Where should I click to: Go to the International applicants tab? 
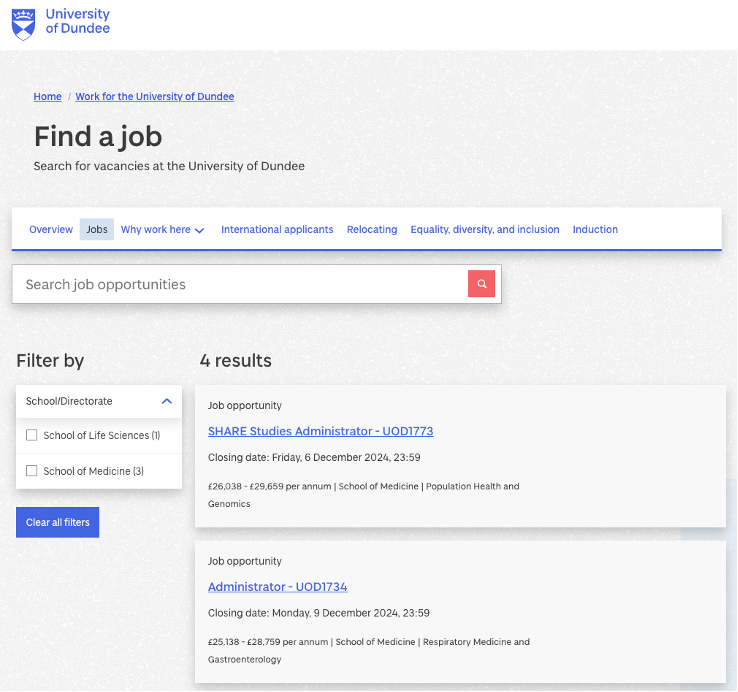click(277, 230)
